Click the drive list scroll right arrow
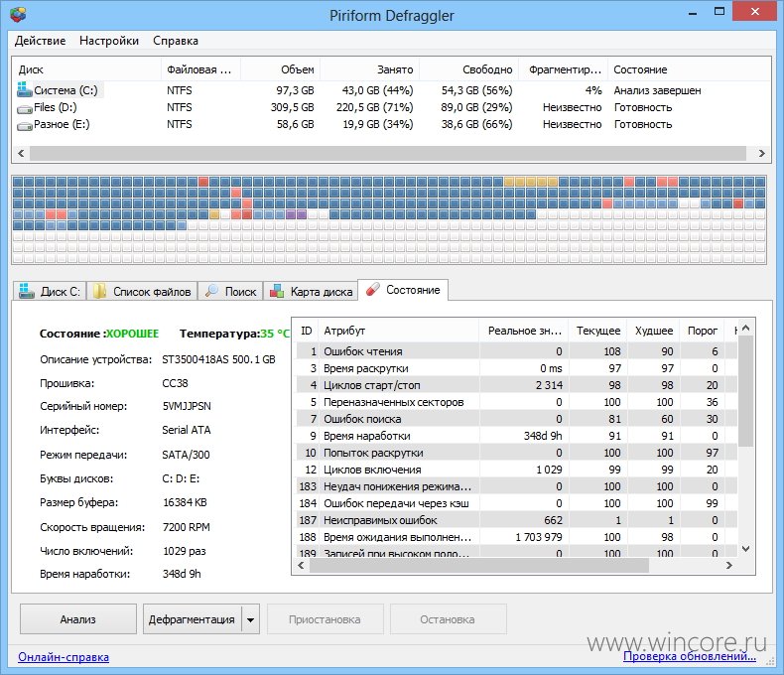The height and width of the screenshot is (675, 784). pos(761,153)
